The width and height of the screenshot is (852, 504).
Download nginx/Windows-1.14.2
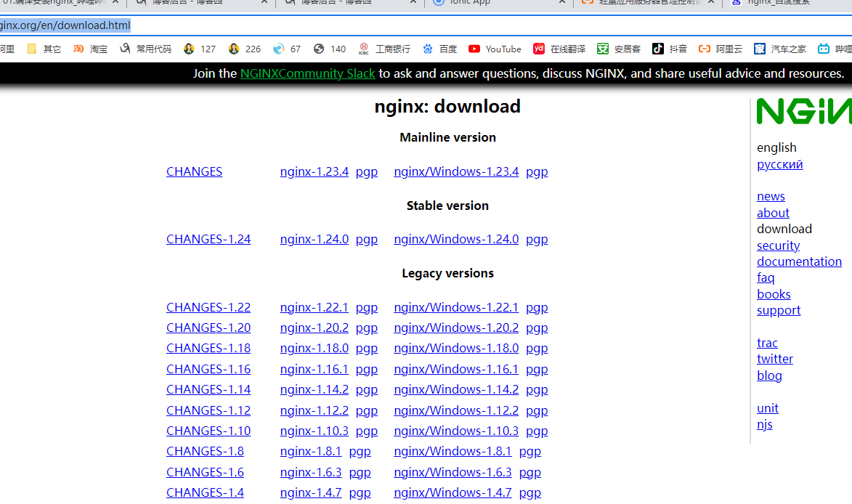click(456, 390)
